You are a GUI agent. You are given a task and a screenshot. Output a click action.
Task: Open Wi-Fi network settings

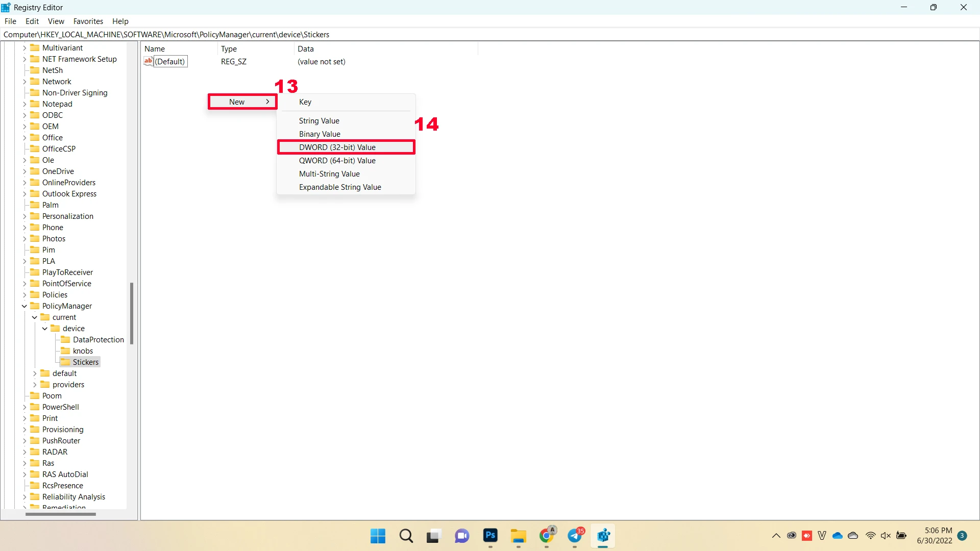(871, 536)
